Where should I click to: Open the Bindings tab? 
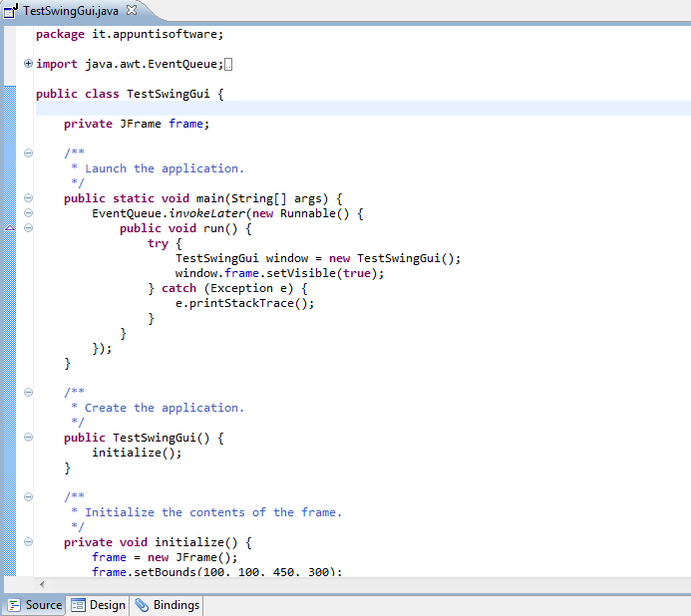pyautogui.click(x=168, y=605)
